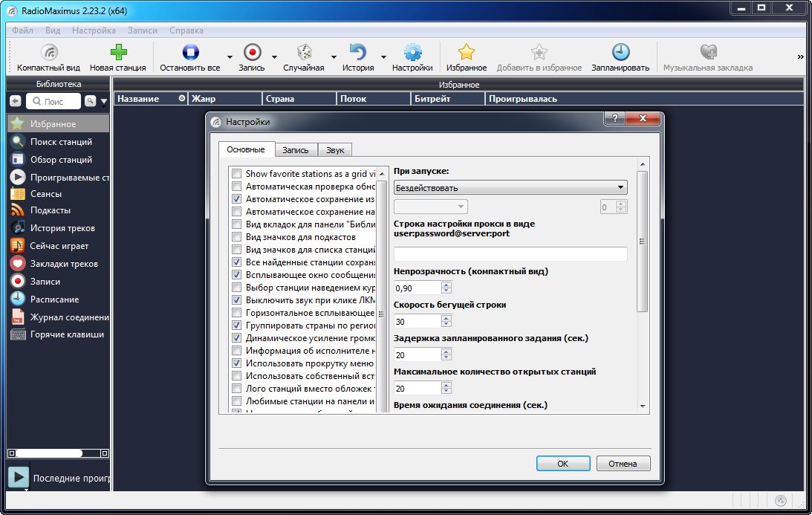Uncheck Группировать страны по регионам
Image resolution: width=812 pixels, height=515 pixels.
(x=237, y=325)
